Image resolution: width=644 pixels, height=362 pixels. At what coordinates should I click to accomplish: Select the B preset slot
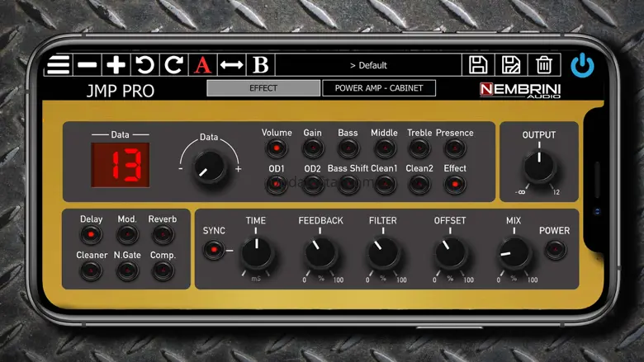pyautogui.click(x=260, y=65)
